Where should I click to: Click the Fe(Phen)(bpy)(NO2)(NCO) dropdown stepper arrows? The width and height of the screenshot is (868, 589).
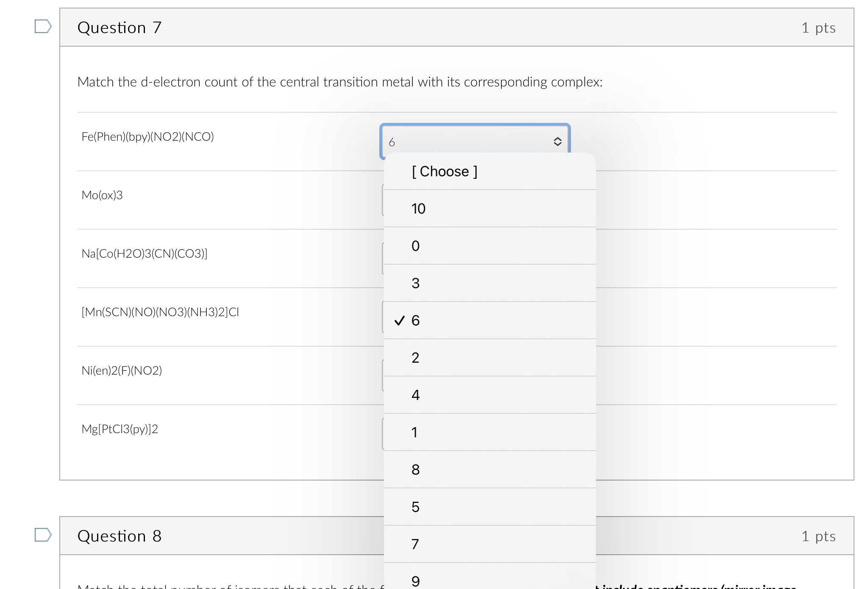coord(557,142)
